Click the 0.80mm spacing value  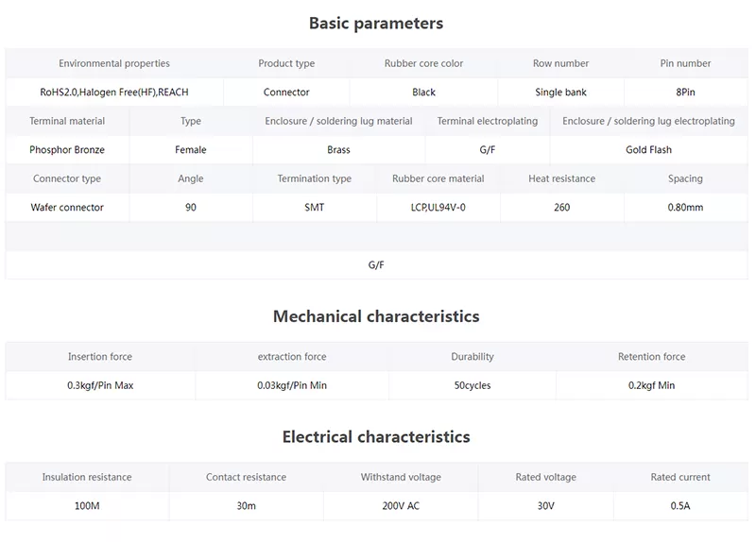coord(685,208)
